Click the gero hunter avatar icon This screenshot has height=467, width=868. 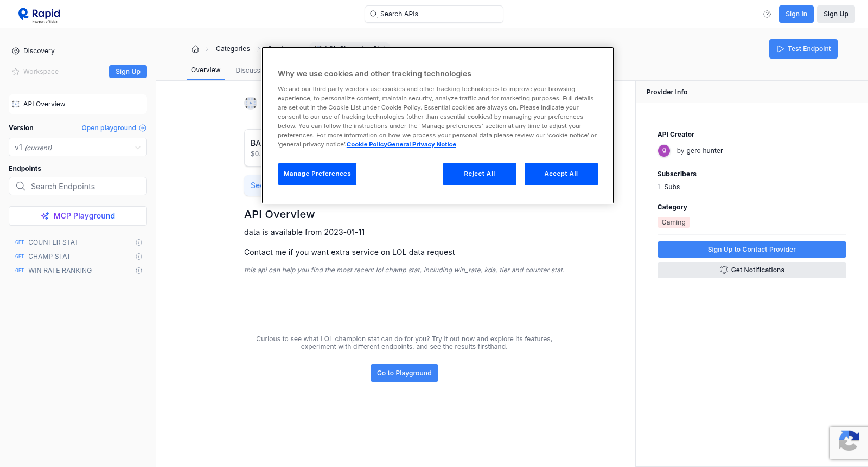click(x=664, y=151)
